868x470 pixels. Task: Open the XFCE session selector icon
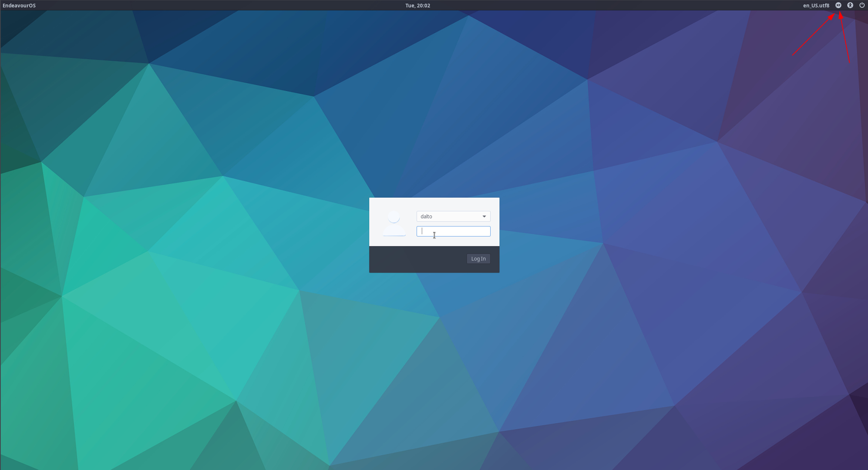point(838,5)
